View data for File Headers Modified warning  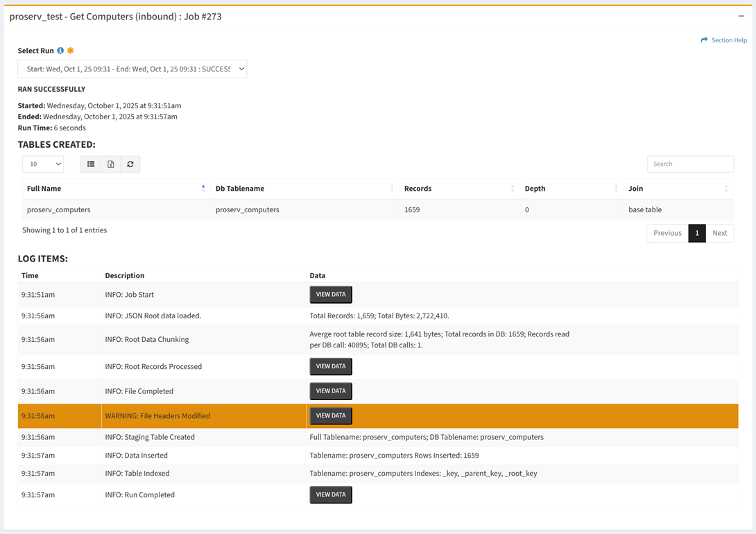[x=331, y=416]
